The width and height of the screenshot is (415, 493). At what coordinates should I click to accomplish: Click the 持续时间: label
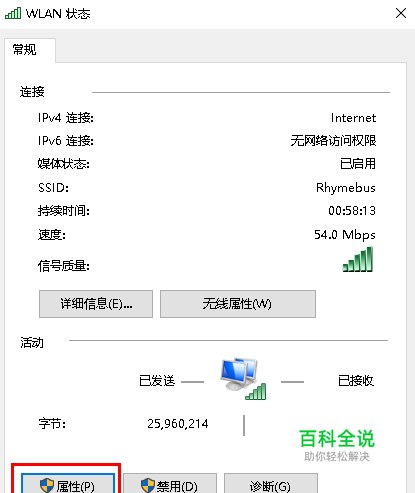coord(64,211)
